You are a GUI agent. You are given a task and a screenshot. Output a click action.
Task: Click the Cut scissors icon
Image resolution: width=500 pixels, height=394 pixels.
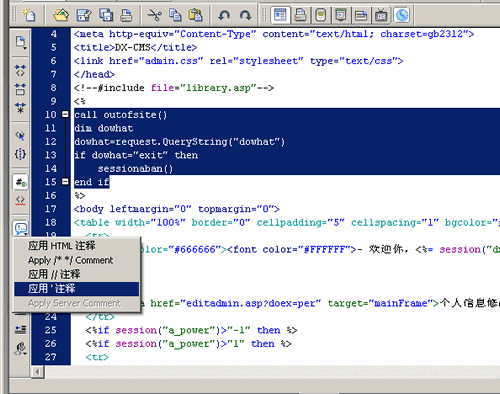pyautogui.click(x=154, y=15)
